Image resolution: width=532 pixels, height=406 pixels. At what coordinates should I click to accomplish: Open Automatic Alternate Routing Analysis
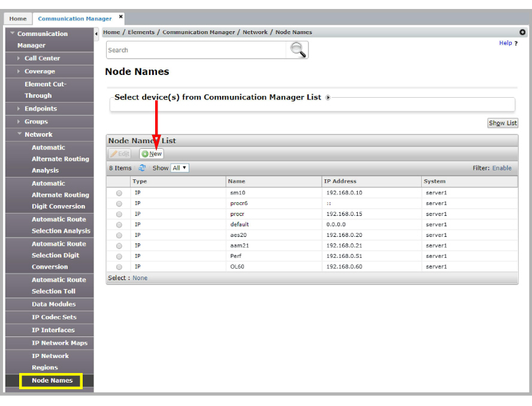click(x=50, y=159)
